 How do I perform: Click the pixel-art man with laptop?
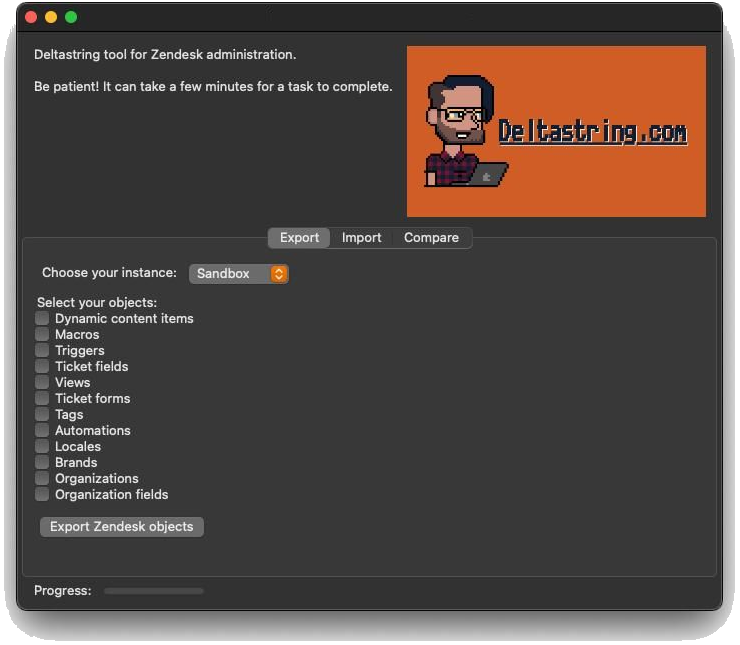[x=465, y=131]
